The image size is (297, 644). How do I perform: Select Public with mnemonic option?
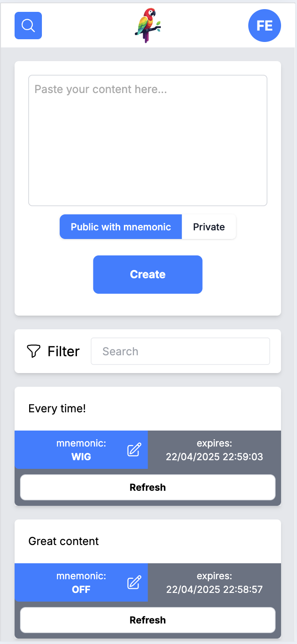(121, 227)
